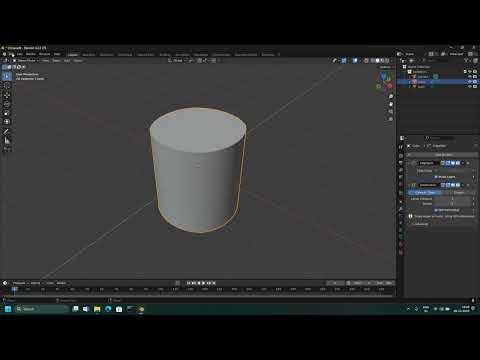Open File Explorer from the taskbar
This screenshot has height=360, width=480.
[x=97, y=309]
